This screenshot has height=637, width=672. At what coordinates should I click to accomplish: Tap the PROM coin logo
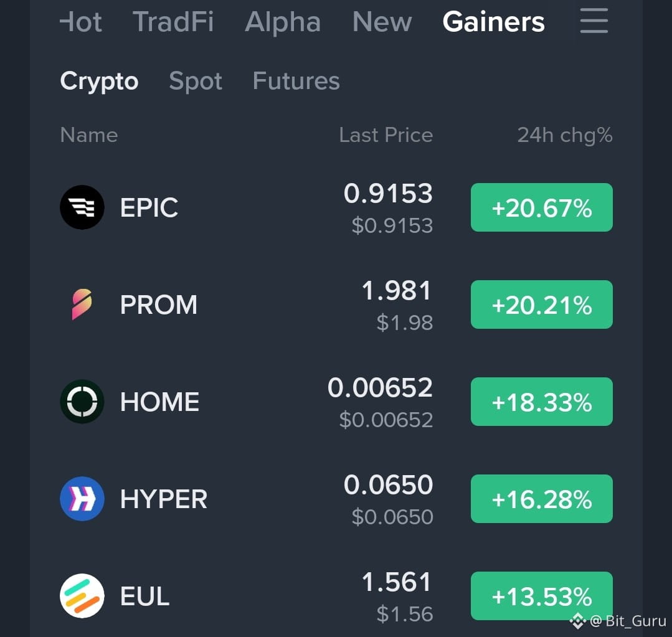click(x=82, y=304)
